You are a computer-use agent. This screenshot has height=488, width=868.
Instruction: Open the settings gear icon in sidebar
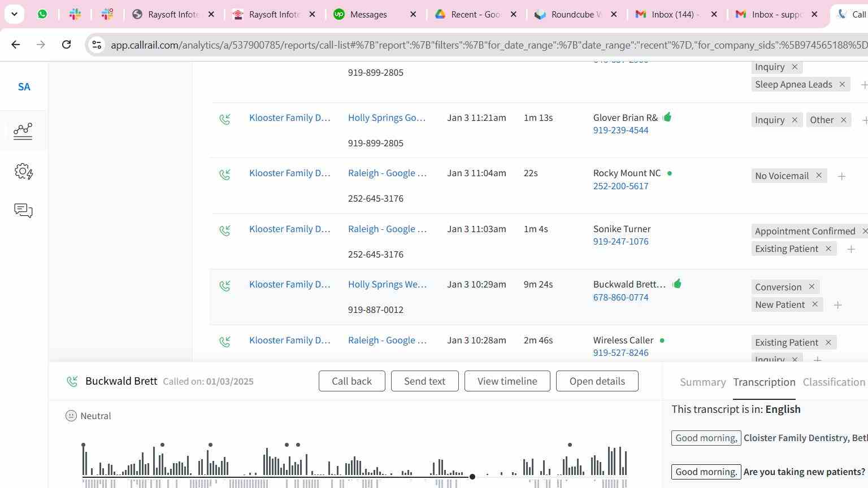(23, 171)
